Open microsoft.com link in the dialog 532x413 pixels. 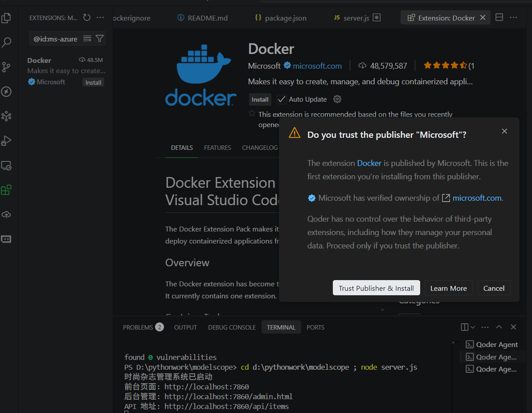pyautogui.click(x=477, y=198)
